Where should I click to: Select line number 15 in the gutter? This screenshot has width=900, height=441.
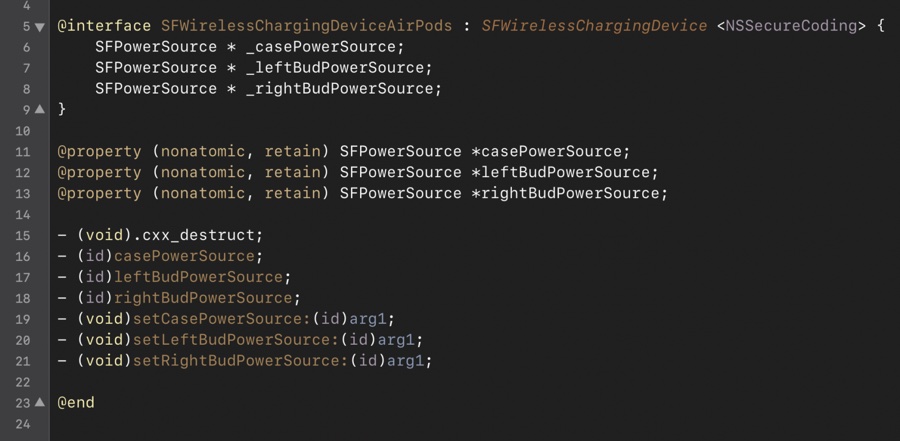tap(23, 236)
